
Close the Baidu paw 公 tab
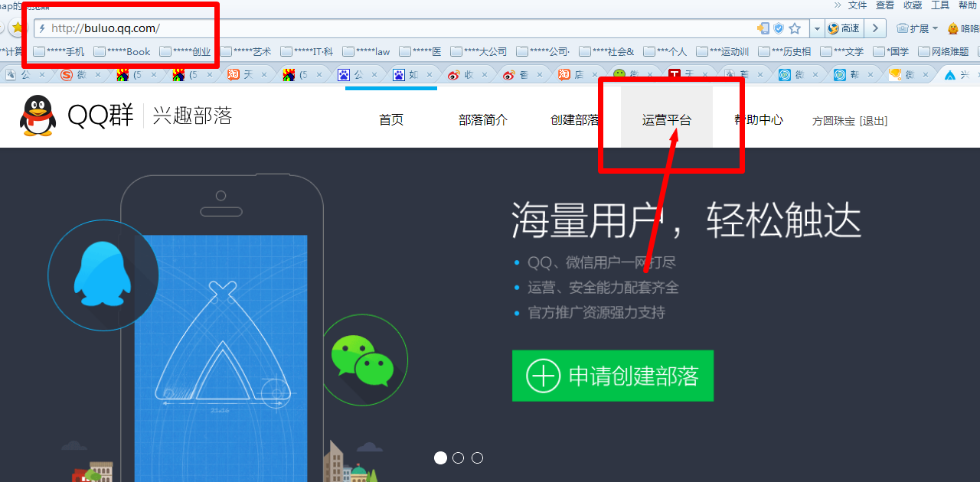[374, 75]
